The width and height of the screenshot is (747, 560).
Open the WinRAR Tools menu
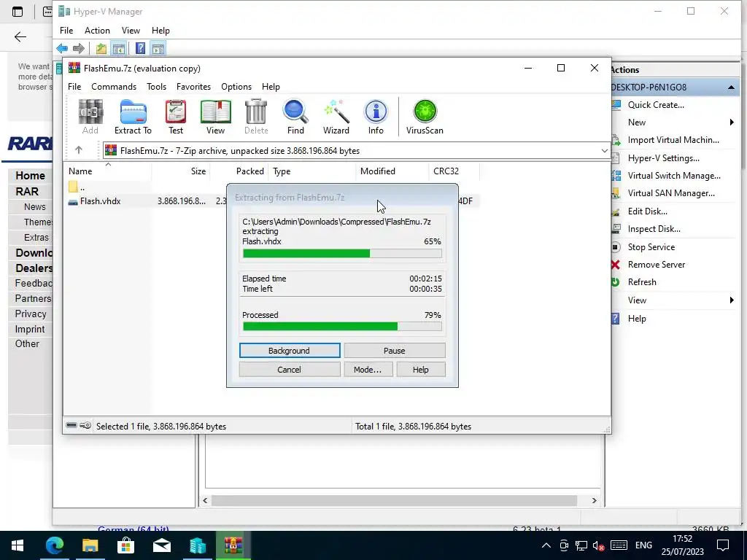pyautogui.click(x=156, y=87)
